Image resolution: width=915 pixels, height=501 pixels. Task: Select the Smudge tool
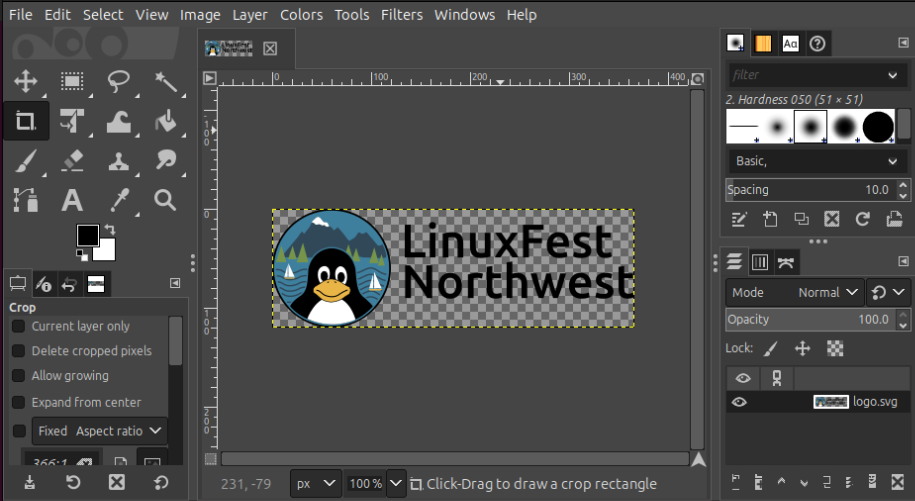[x=166, y=161]
